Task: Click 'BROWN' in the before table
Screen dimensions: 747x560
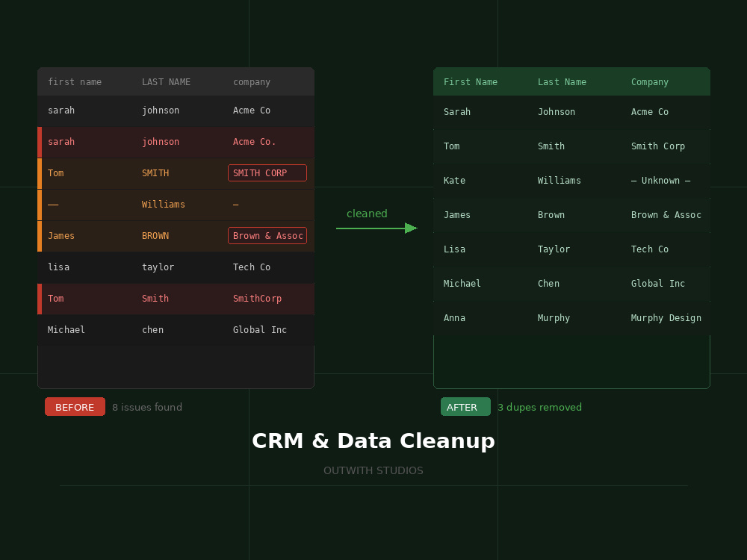Action: (155, 236)
